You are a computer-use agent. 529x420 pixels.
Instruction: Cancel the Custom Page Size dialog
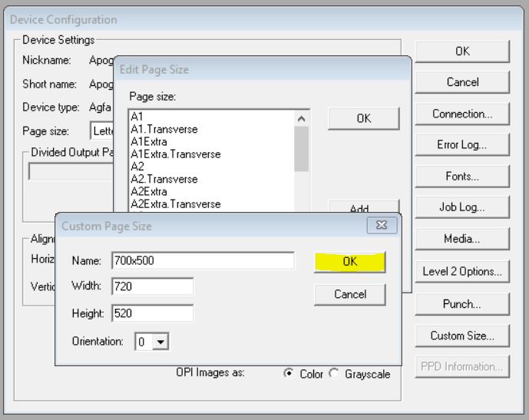click(x=350, y=294)
